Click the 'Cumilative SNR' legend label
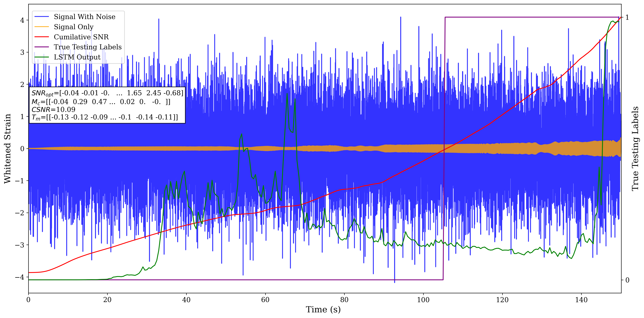This screenshot has width=644, height=318. tap(81, 37)
